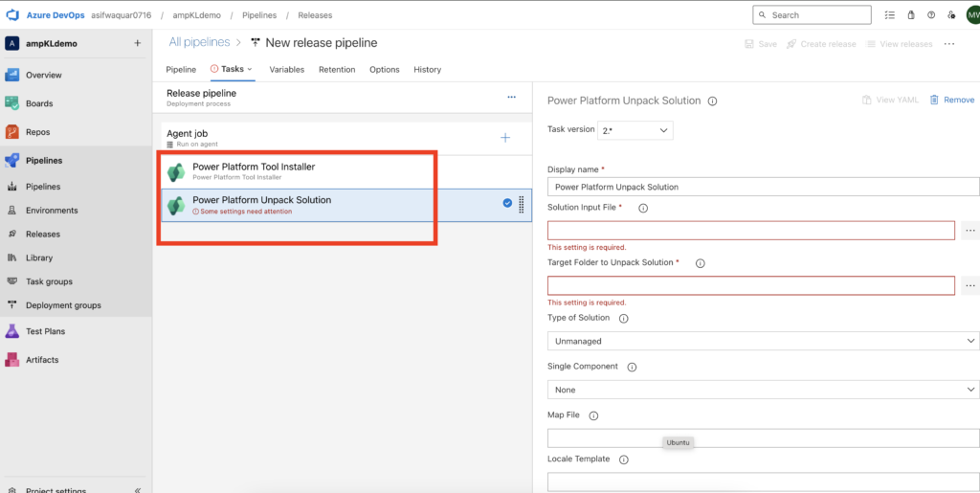The width and height of the screenshot is (980, 493).
Task: Click the ampKLdemo breadcrumb link
Action: (x=197, y=15)
